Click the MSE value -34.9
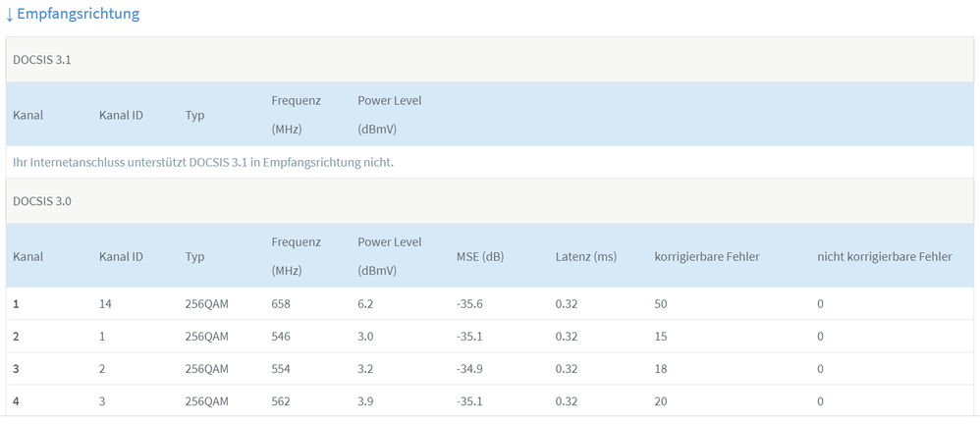The width and height of the screenshot is (980, 424). 469,369
